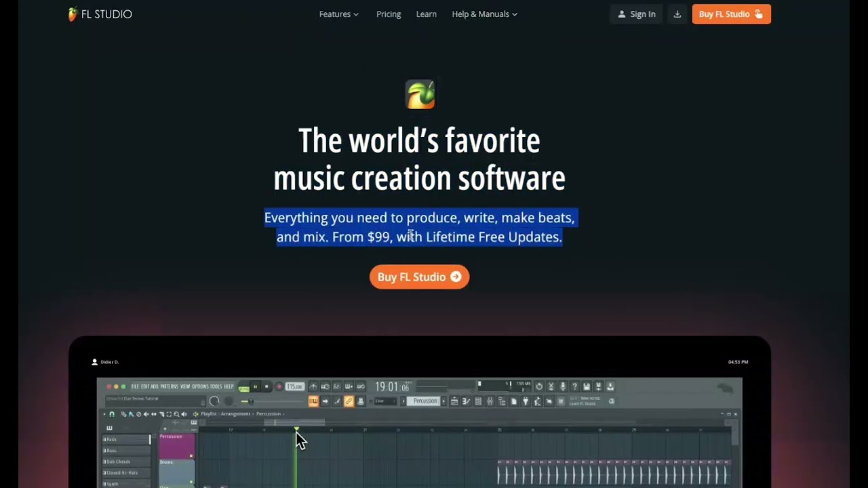Open the Line snap dropdown
This screenshot has width=868, height=488.
[x=384, y=401]
